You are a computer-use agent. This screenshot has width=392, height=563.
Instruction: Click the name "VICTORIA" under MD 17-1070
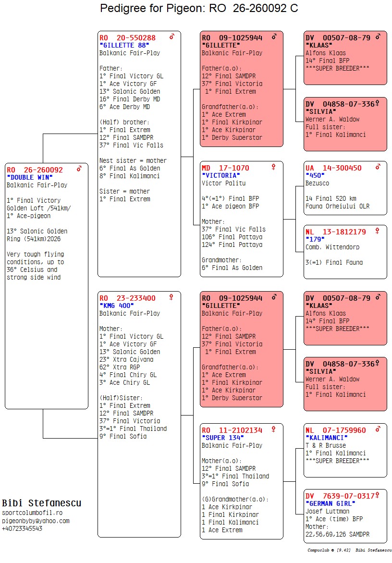pos(221,175)
